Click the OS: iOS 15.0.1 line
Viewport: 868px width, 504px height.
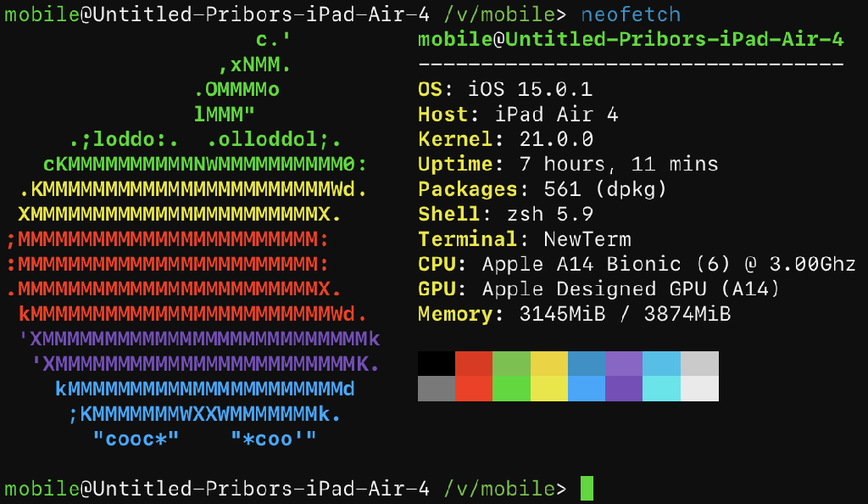pos(505,89)
